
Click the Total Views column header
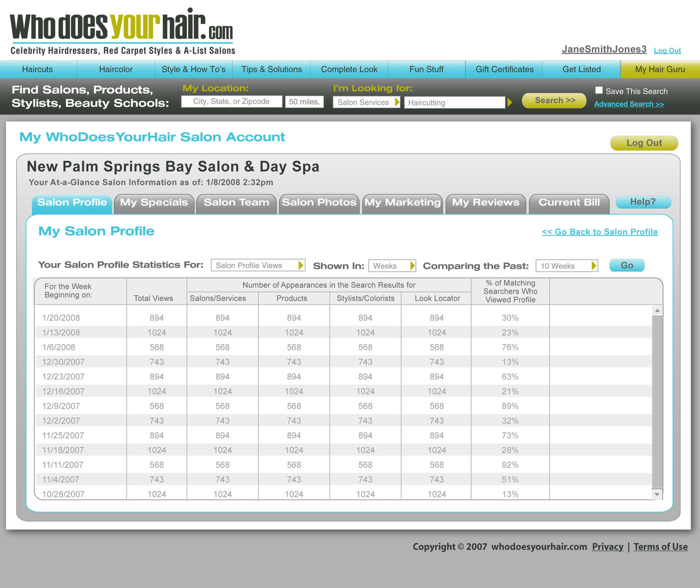153,298
